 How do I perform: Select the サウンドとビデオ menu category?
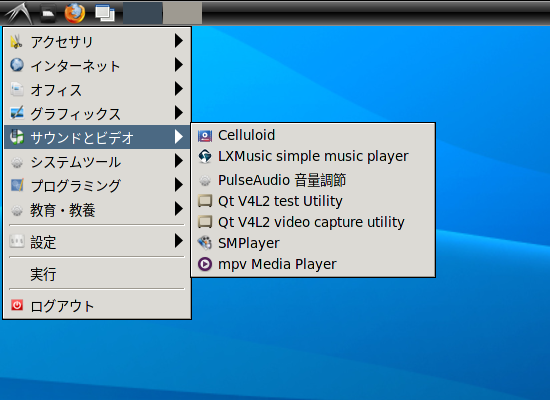(x=97, y=137)
